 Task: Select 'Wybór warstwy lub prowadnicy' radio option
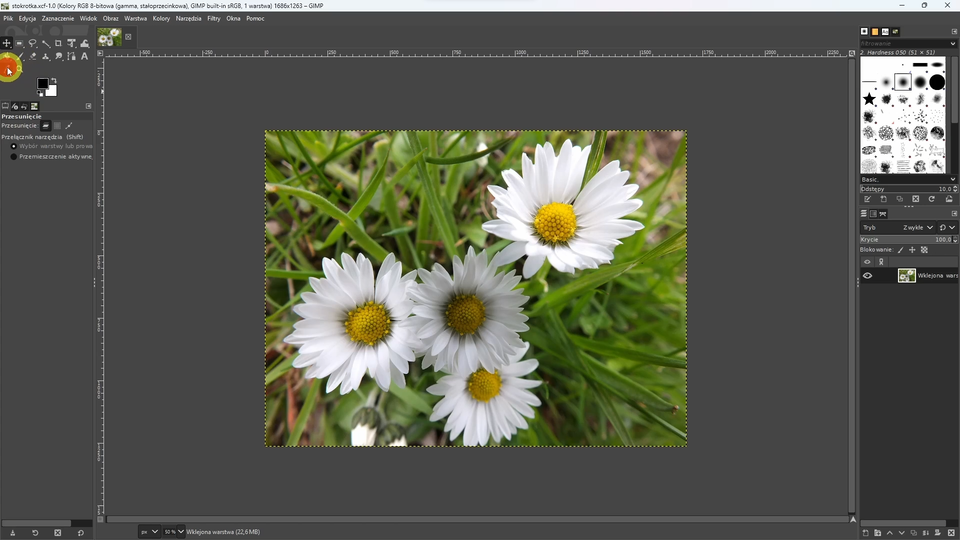coord(14,146)
